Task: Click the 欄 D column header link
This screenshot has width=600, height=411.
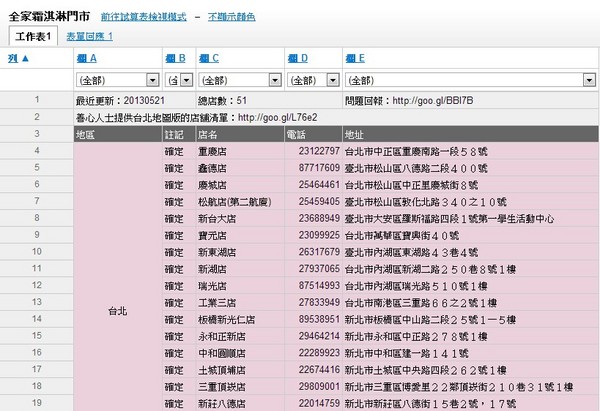Action: [298, 58]
